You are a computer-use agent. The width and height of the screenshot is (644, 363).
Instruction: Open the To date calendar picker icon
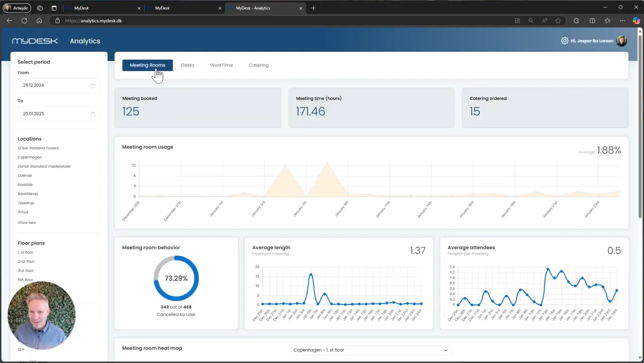(x=93, y=114)
